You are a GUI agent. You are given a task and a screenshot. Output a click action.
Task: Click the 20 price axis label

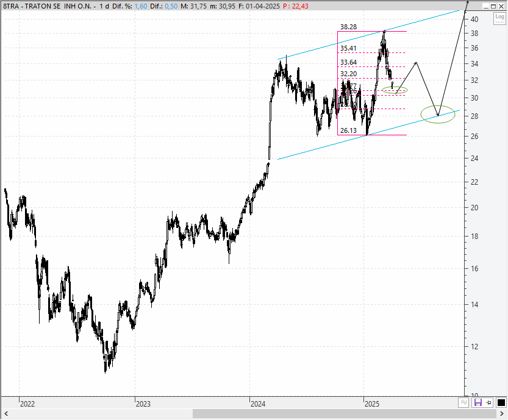point(474,208)
